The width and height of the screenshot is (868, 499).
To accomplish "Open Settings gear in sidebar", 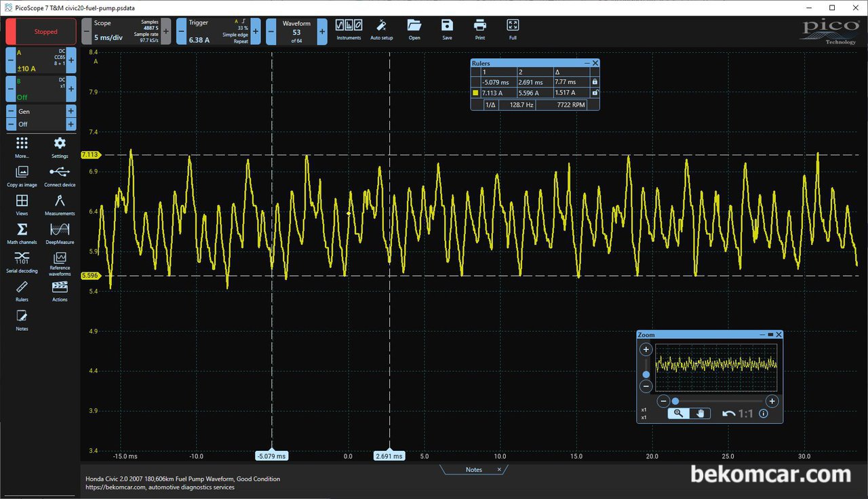I will (60, 146).
